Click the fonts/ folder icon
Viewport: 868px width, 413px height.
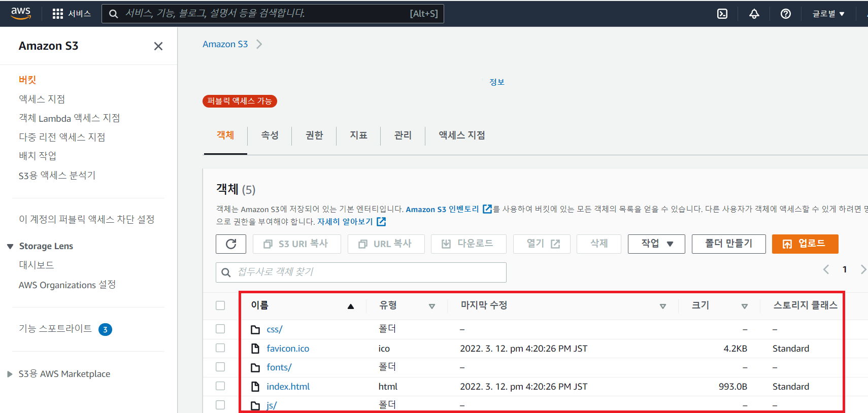[x=255, y=367]
